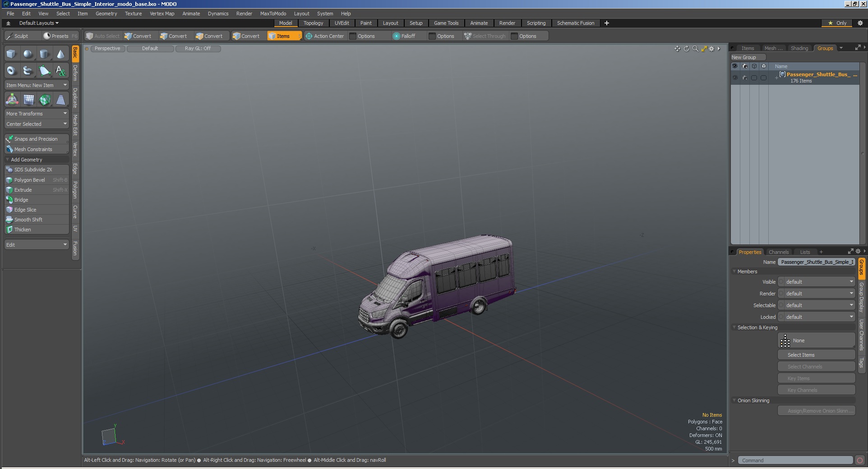The image size is (868, 469).
Task: Switch to Topology layout tab
Action: point(313,23)
